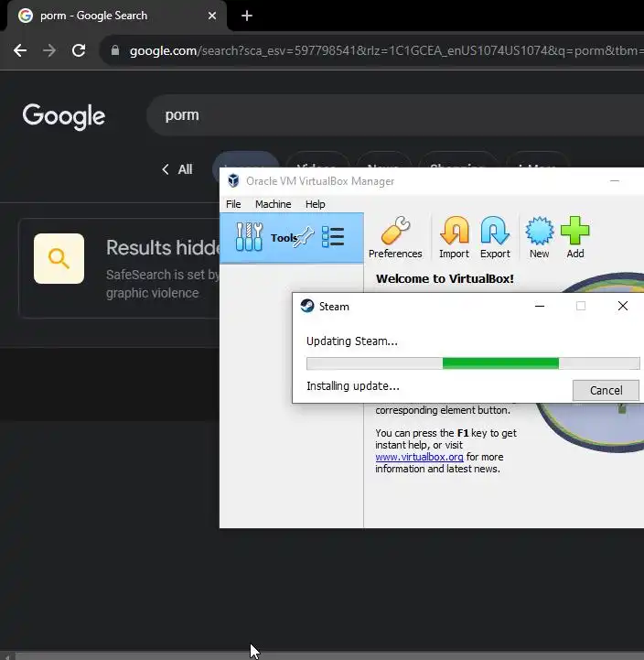Click the padlock site info icon

click(115, 51)
